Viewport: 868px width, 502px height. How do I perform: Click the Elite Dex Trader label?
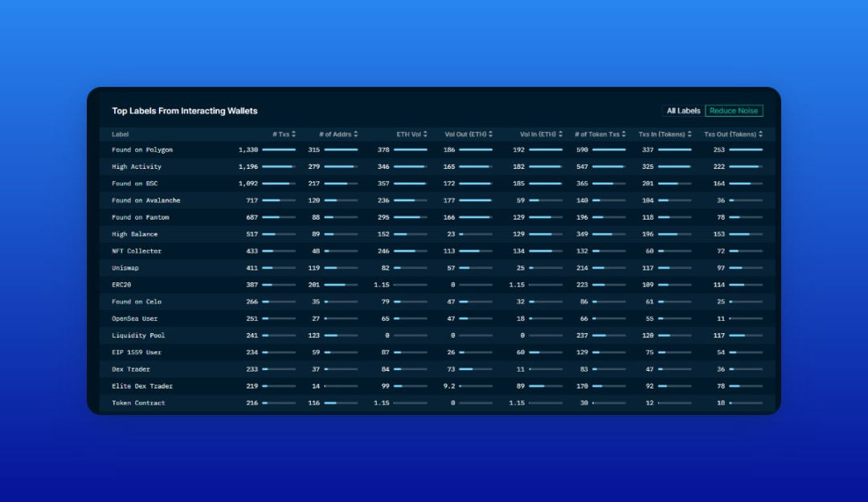point(142,386)
